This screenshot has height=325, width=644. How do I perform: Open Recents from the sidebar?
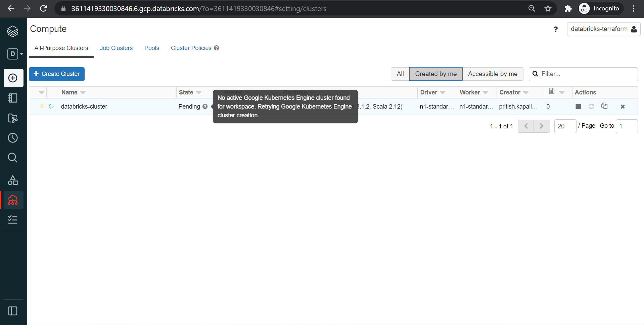click(x=13, y=138)
